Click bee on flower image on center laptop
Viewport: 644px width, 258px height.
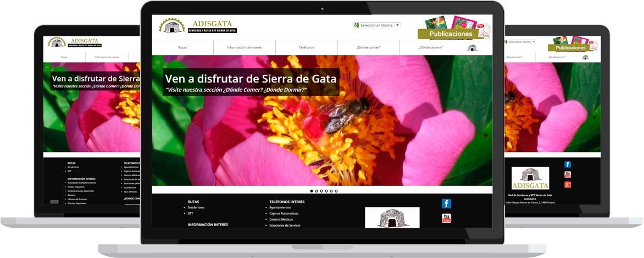pos(344,113)
